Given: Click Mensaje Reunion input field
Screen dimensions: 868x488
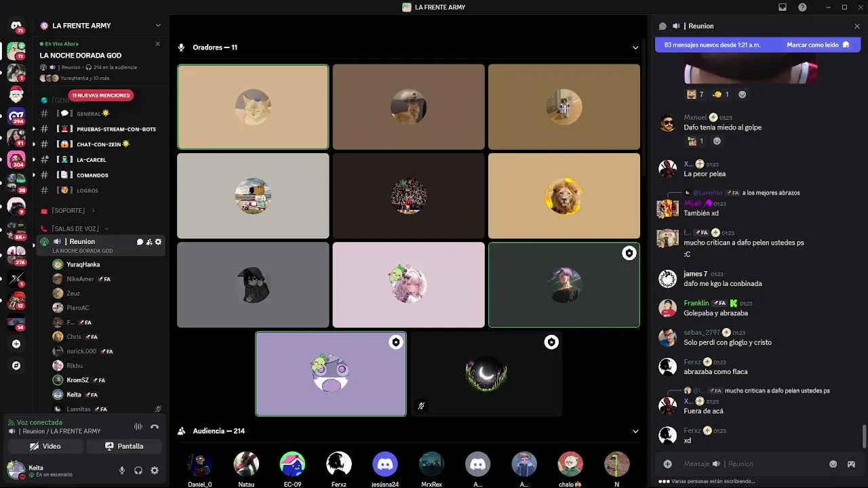Looking at the screenshot, I should (753, 464).
